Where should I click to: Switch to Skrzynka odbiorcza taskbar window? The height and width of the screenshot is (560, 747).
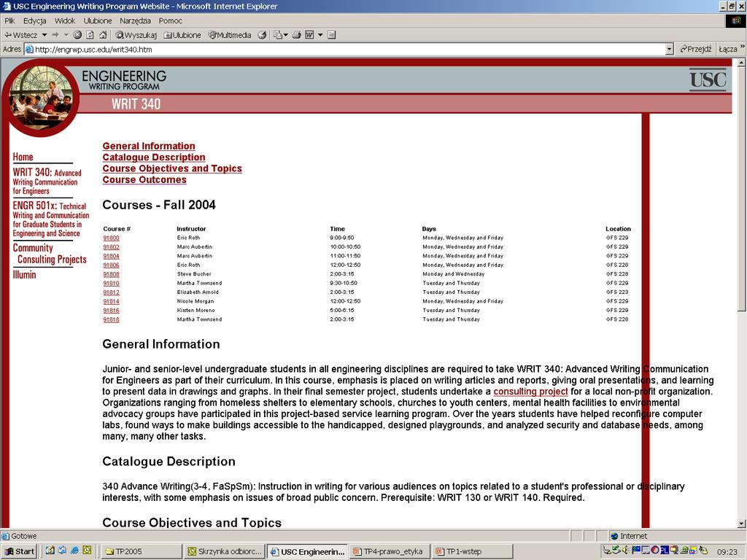225,551
